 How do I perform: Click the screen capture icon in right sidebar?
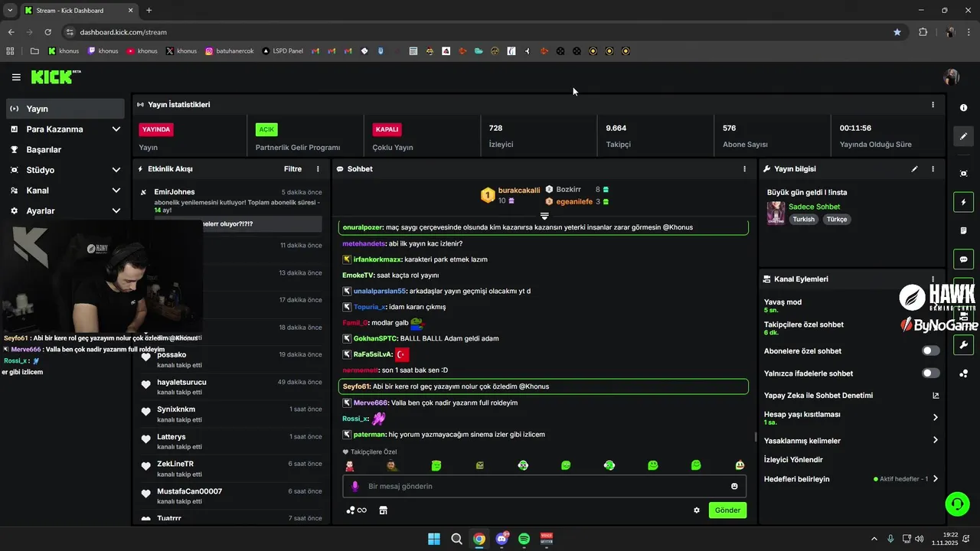[963, 174]
